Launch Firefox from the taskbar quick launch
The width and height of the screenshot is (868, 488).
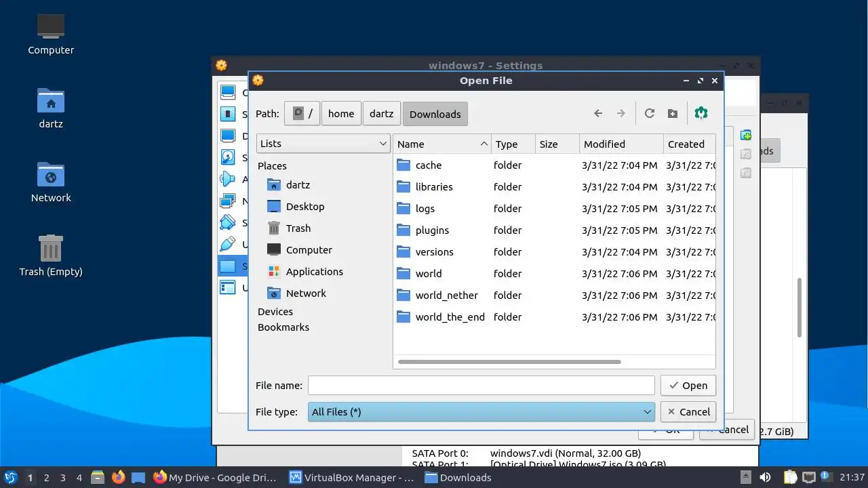tap(119, 477)
